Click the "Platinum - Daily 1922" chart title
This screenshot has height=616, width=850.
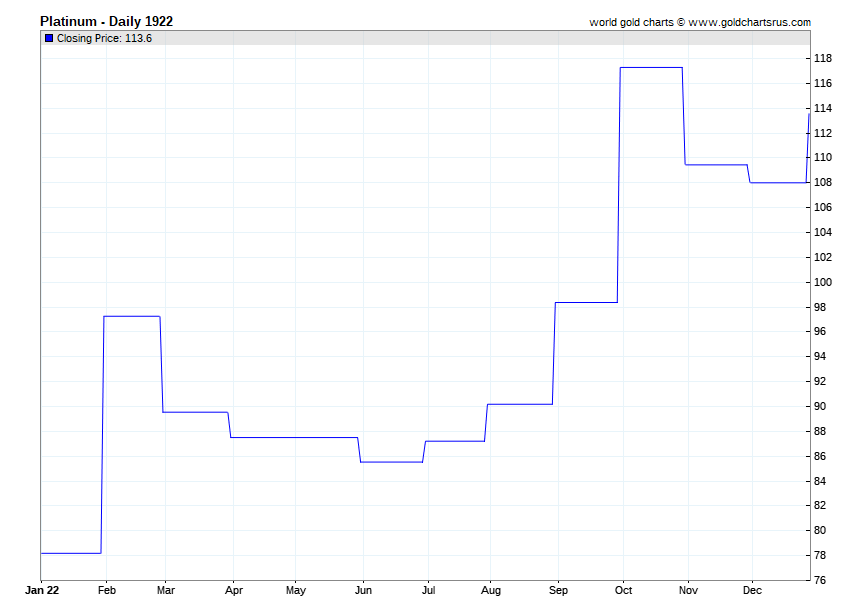point(106,21)
